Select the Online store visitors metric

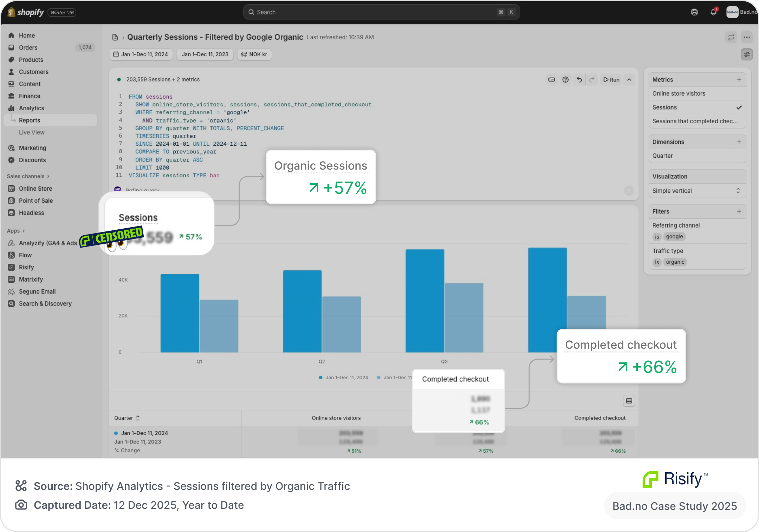click(x=679, y=93)
